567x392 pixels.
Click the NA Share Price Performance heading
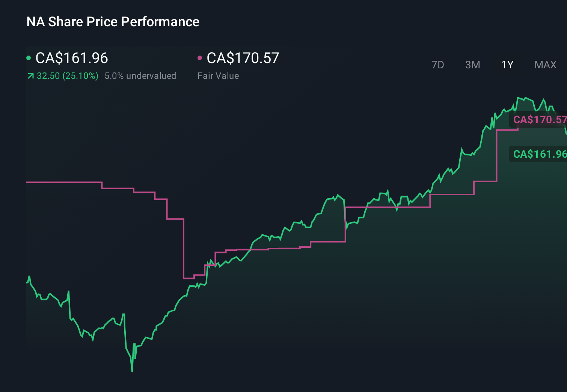(x=113, y=22)
